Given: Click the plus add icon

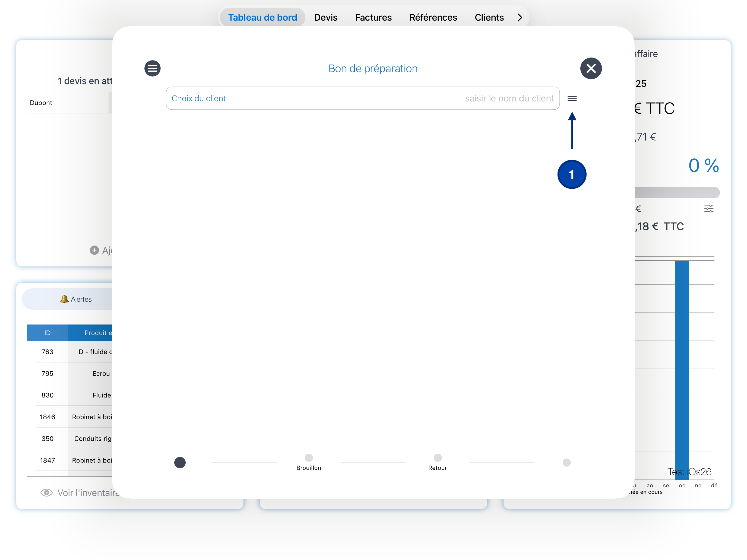Looking at the screenshot, I should tap(94, 250).
